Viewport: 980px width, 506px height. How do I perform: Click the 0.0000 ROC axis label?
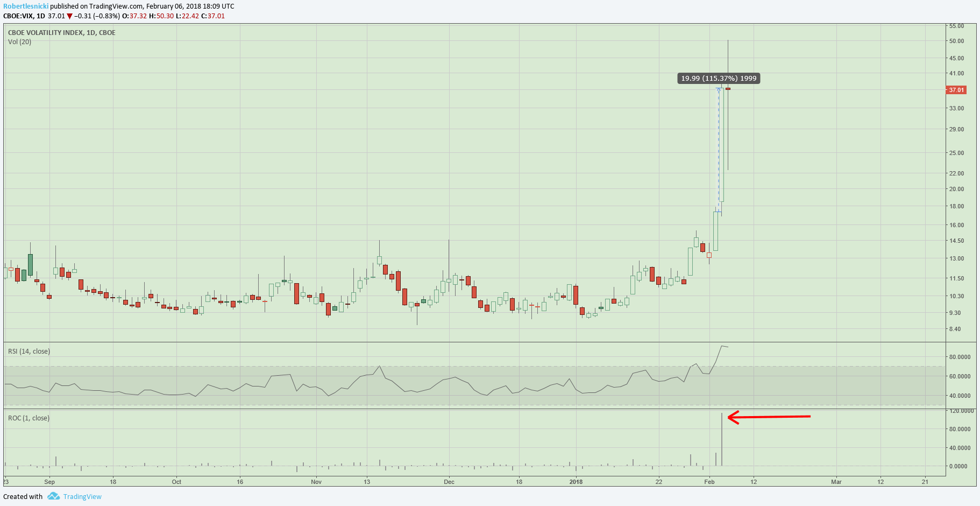(x=958, y=466)
